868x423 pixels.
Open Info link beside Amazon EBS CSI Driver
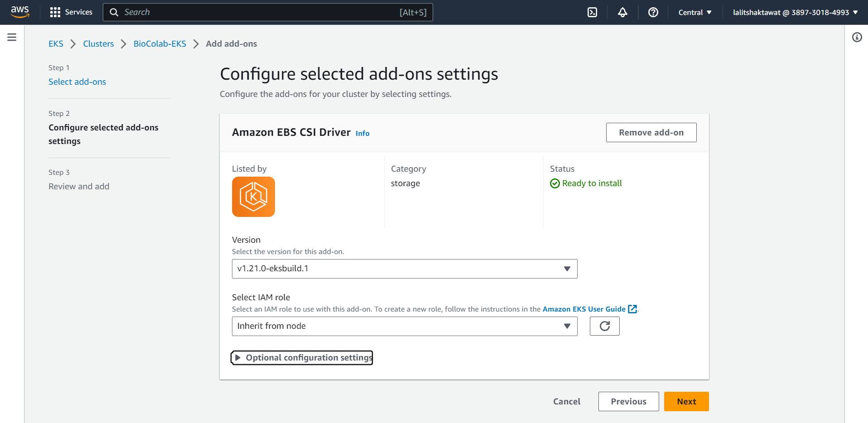pos(362,133)
